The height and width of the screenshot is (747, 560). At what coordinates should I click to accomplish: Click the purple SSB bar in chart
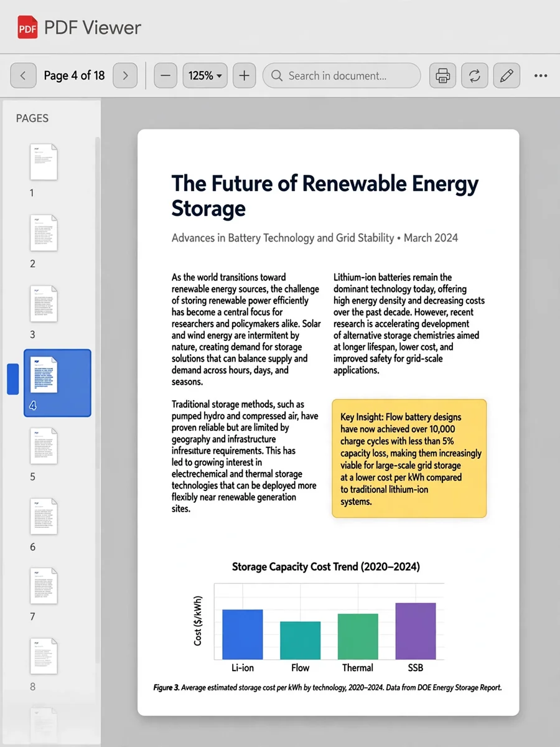[416, 631]
